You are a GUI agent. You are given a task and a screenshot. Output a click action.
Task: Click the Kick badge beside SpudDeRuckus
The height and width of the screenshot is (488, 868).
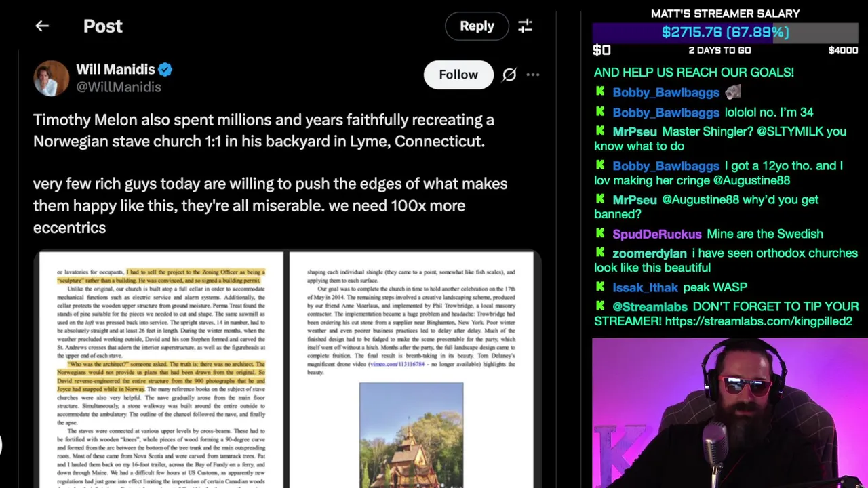pos(600,233)
